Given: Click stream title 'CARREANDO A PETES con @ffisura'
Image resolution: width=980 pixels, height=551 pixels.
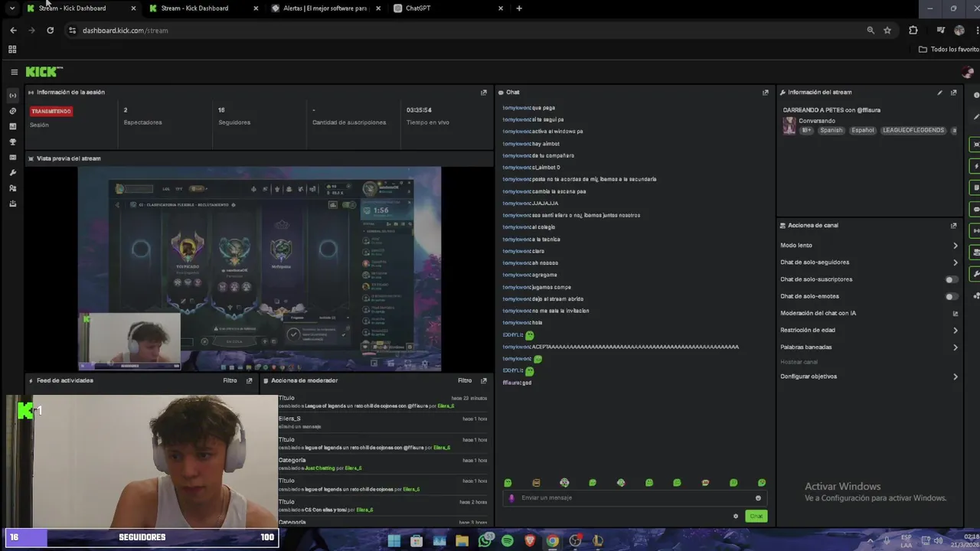Looking at the screenshot, I should click(x=831, y=110).
